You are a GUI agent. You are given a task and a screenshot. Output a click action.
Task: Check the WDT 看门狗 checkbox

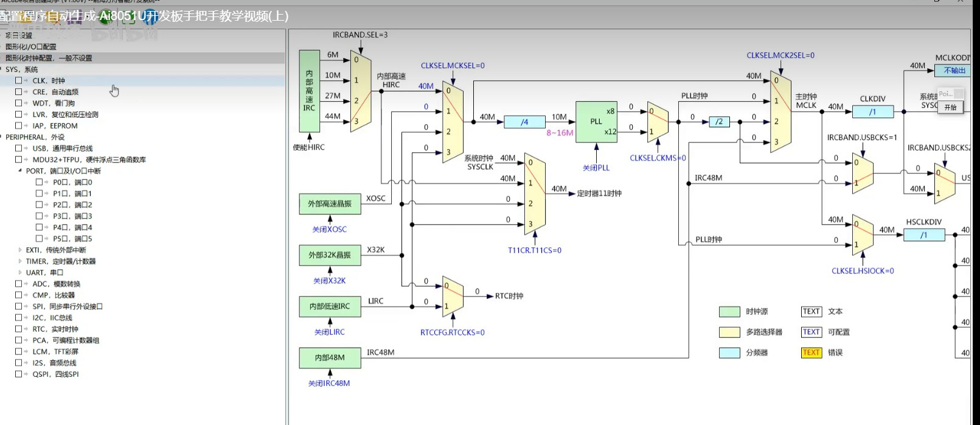19,103
